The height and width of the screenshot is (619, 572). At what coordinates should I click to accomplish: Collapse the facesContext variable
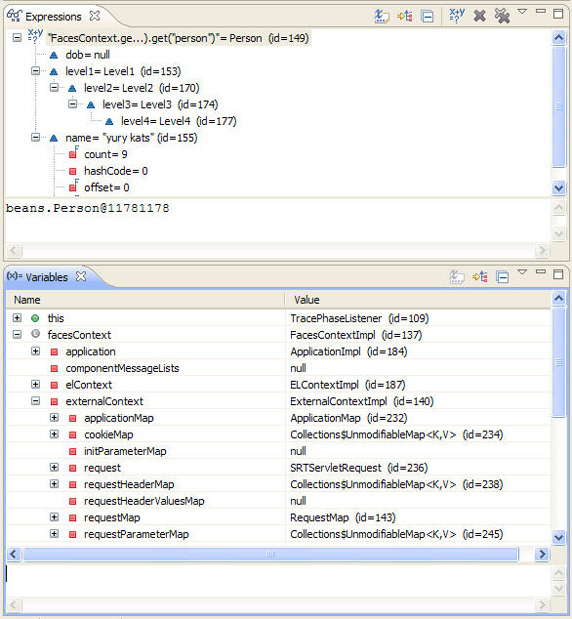point(17,334)
